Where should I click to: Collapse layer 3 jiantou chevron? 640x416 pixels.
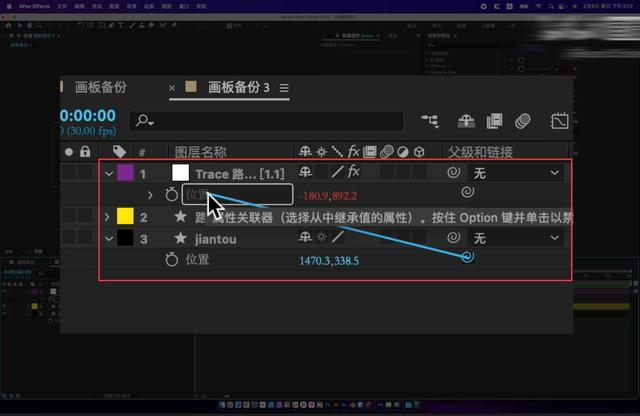(x=109, y=238)
